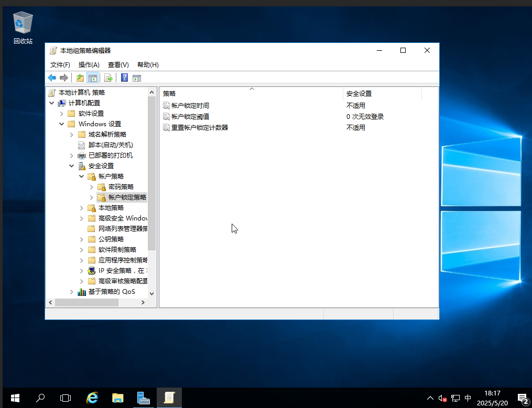The height and width of the screenshot is (408, 532).
Task: Open the 帮助(H) menu
Action: [148, 65]
